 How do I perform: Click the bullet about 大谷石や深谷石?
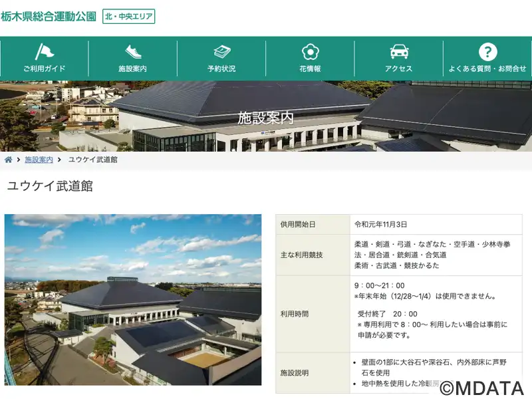coord(434,368)
